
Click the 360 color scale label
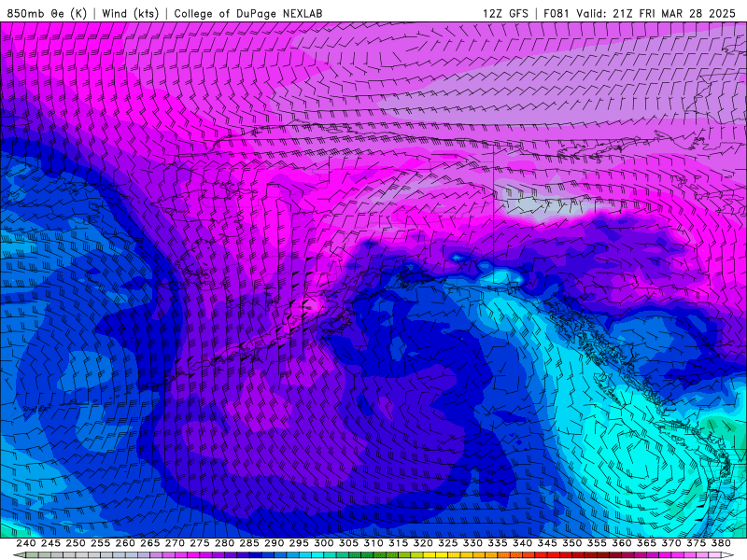point(622,543)
